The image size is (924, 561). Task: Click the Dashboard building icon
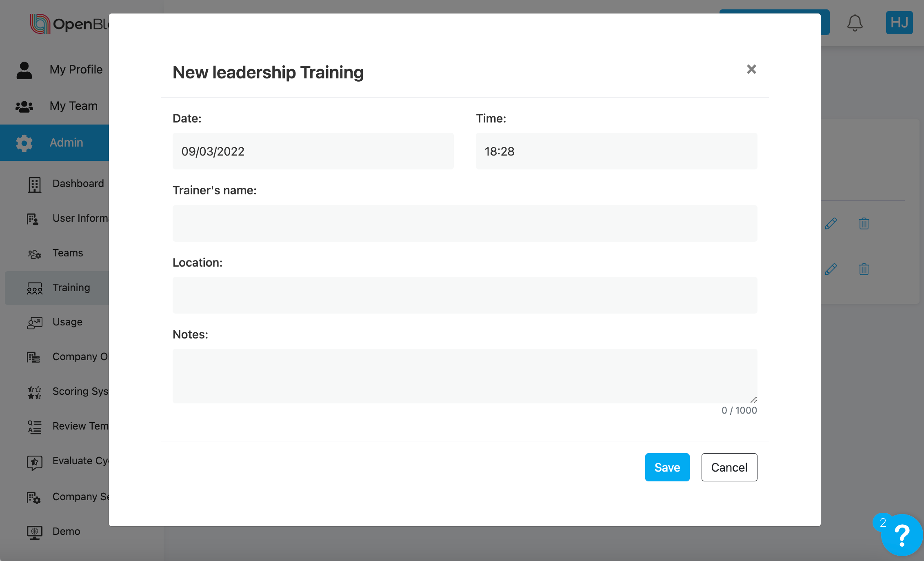[x=35, y=184]
